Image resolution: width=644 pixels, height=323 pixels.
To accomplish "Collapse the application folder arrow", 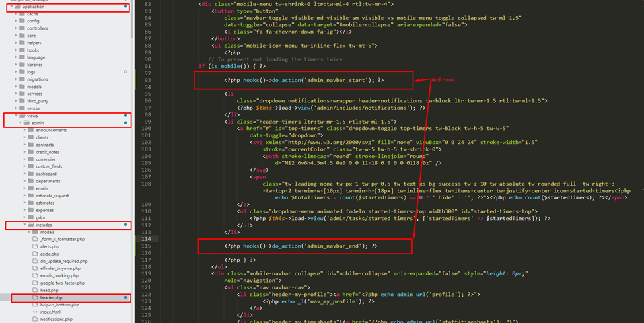I will pos(10,7).
